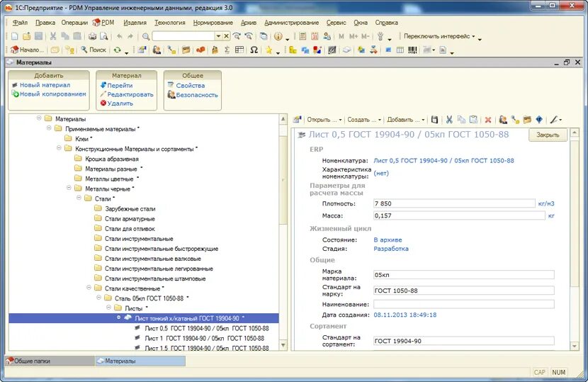Switch to Материалы window tab

pyautogui.click(x=140, y=361)
